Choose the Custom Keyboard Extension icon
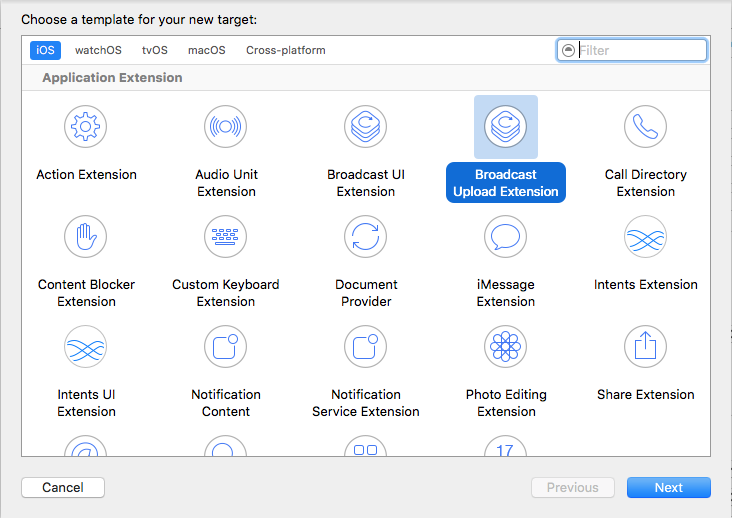The width and height of the screenshot is (732, 518). pyautogui.click(x=226, y=237)
